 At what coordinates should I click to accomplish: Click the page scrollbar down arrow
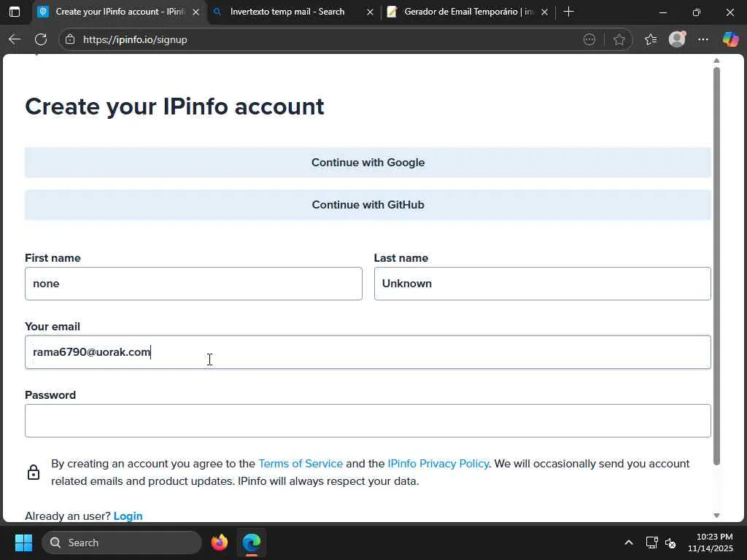(716, 516)
